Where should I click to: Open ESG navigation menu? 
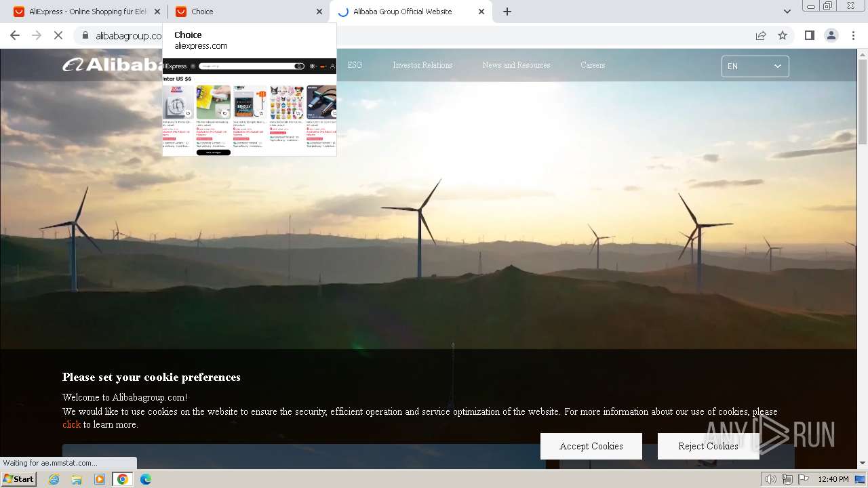[355, 65]
